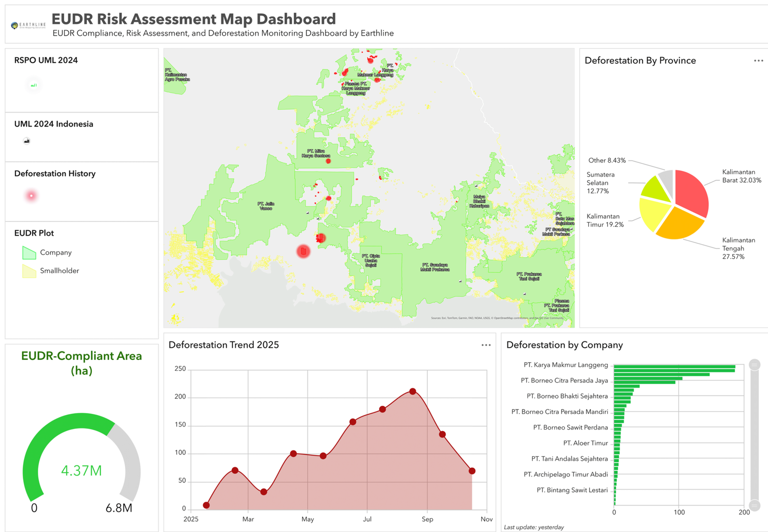Click bottom handle of company chart scrollbar
This screenshot has width=768, height=532.
click(x=754, y=505)
